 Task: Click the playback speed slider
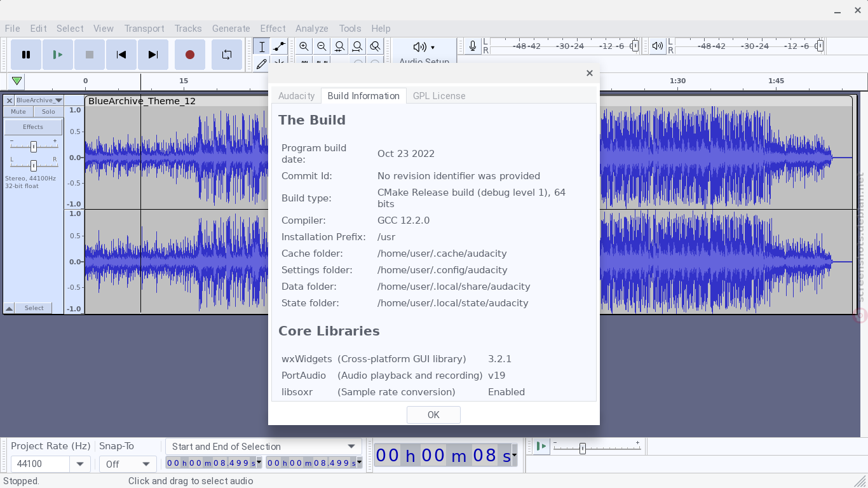[597, 447]
